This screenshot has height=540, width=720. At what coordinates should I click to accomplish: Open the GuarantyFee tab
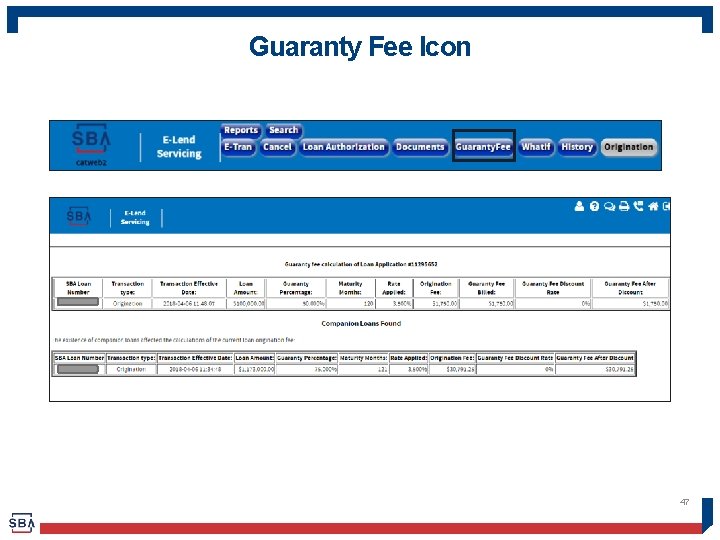[x=483, y=147]
